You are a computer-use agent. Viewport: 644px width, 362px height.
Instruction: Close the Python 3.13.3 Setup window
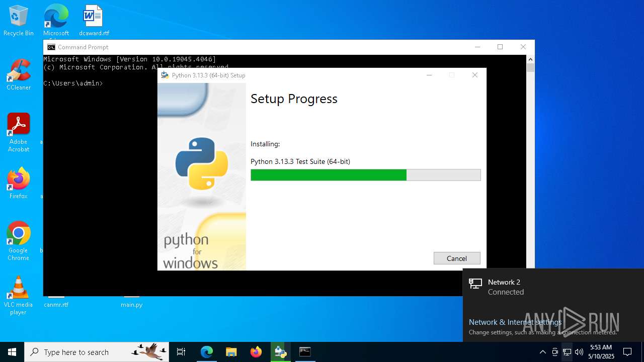pyautogui.click(x=474, y=75)
